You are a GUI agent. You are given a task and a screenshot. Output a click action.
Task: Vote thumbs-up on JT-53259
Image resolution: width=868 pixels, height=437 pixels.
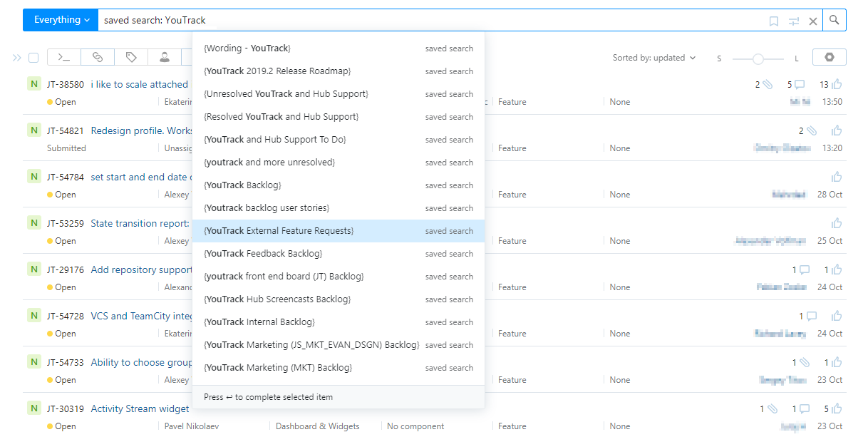click(837, 223)
